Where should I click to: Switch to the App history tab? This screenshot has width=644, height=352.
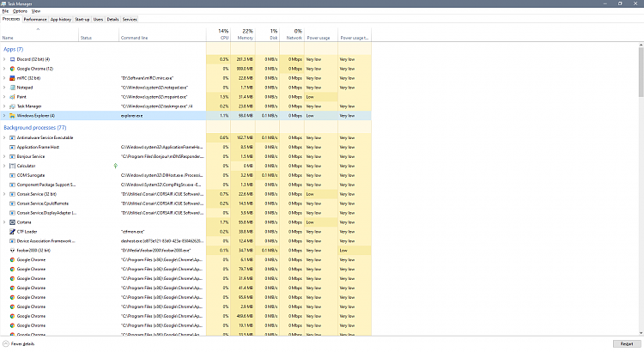pos(61,19)
